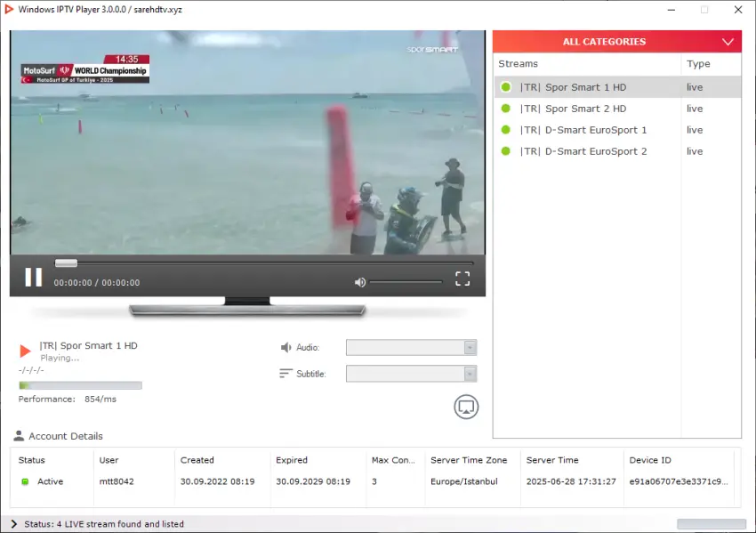
Task: Click the Max Con... column header
Action: coord(393,460)
